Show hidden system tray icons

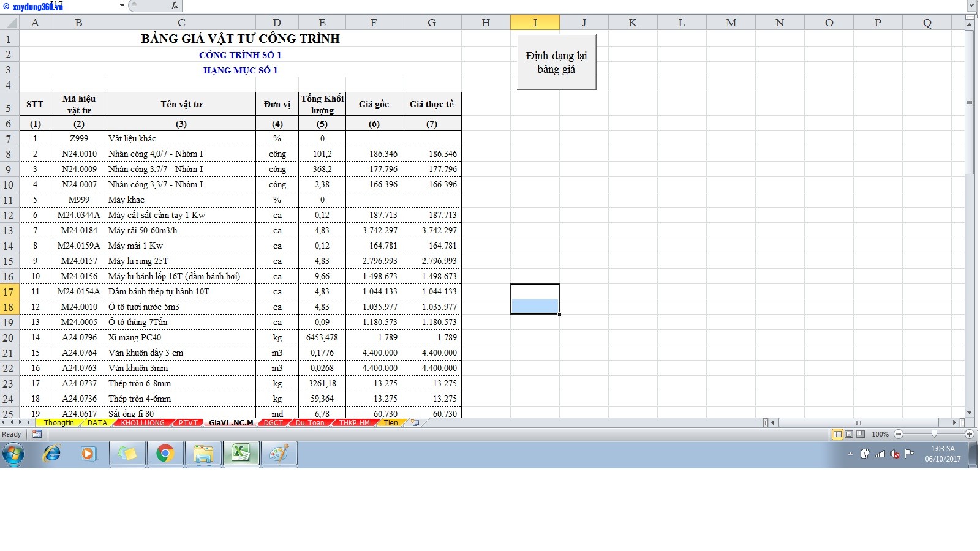(x=850, y=454)
